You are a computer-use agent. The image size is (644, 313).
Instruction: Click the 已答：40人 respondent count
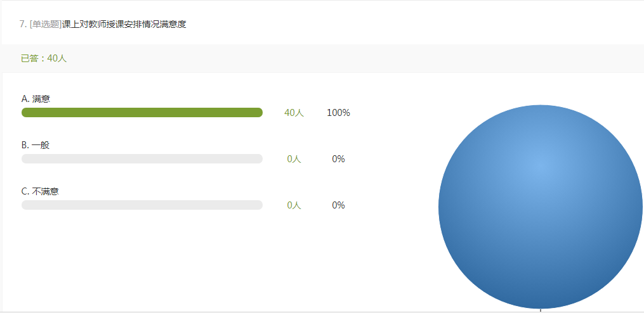click(44, 58)
